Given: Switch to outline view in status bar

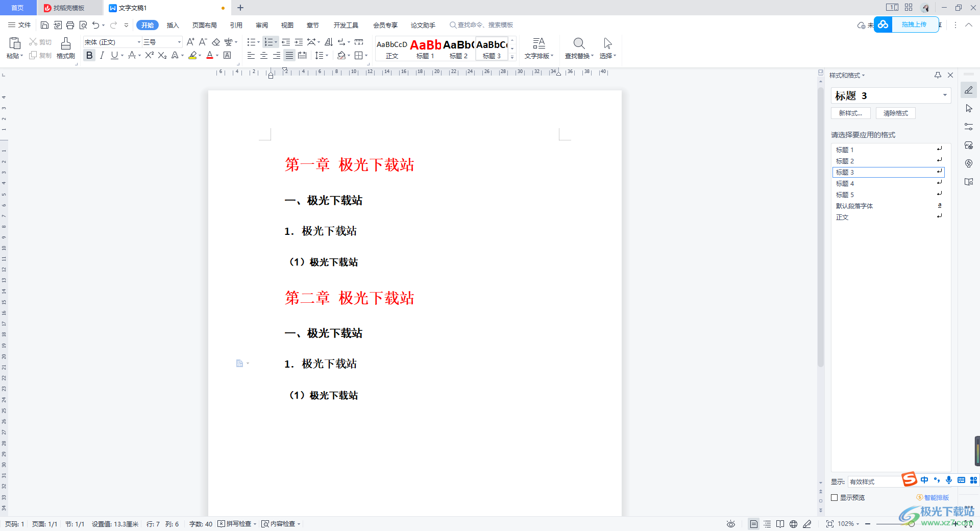Looking at the screenshot, I should click(767, 524).
